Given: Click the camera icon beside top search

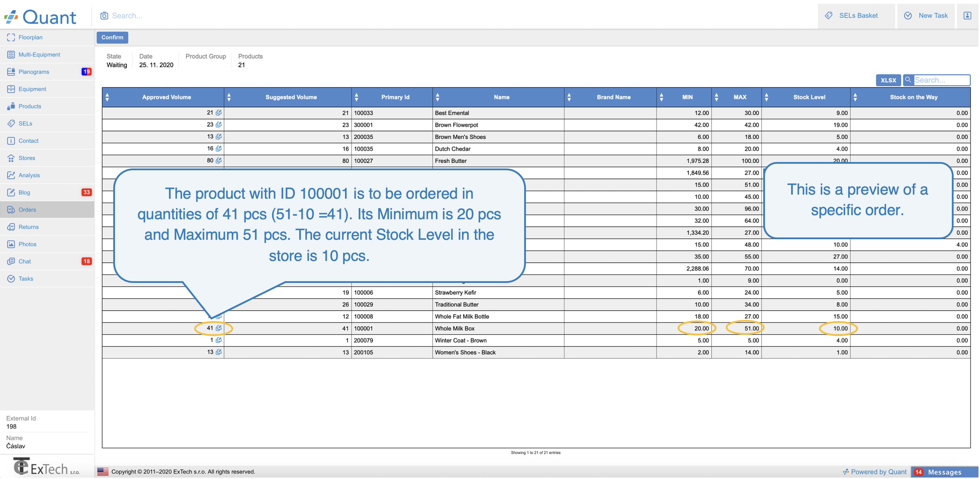Looking at the screenshot, I should (x=104, y=16).
